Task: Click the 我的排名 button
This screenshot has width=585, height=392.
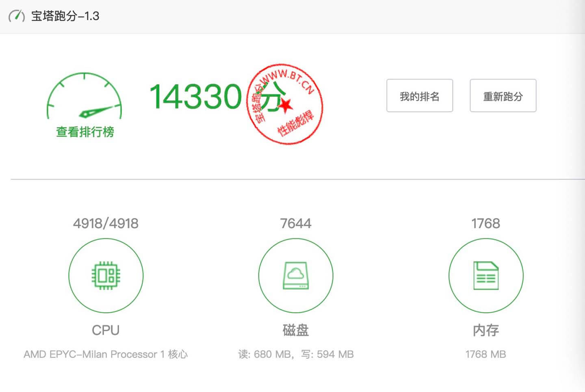Action: point(420,95)
